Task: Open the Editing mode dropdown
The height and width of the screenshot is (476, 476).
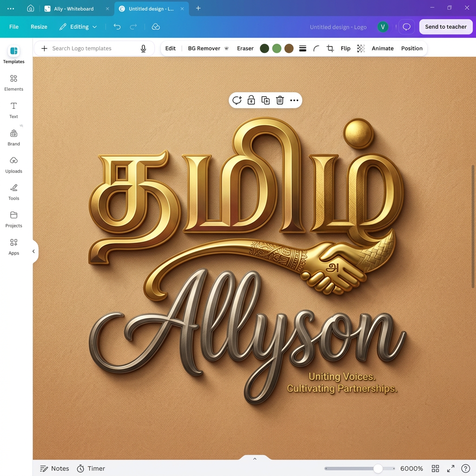Action: 78,26
